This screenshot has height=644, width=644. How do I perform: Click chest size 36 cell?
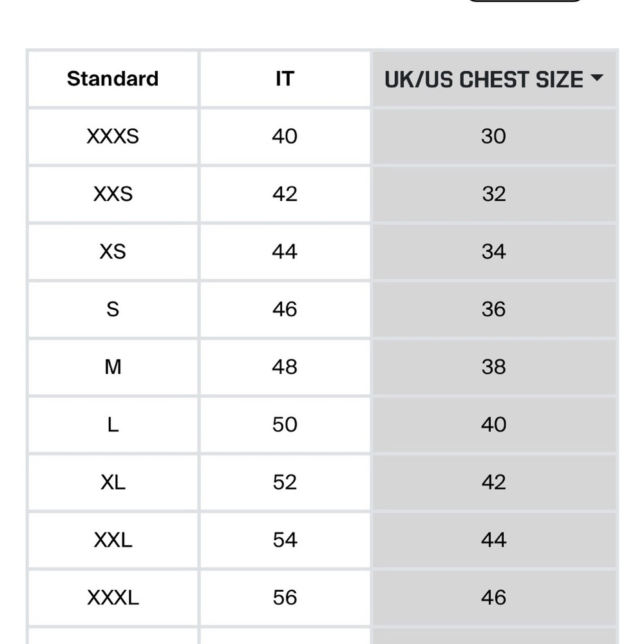pyautogui.click(x=494, y=309)
